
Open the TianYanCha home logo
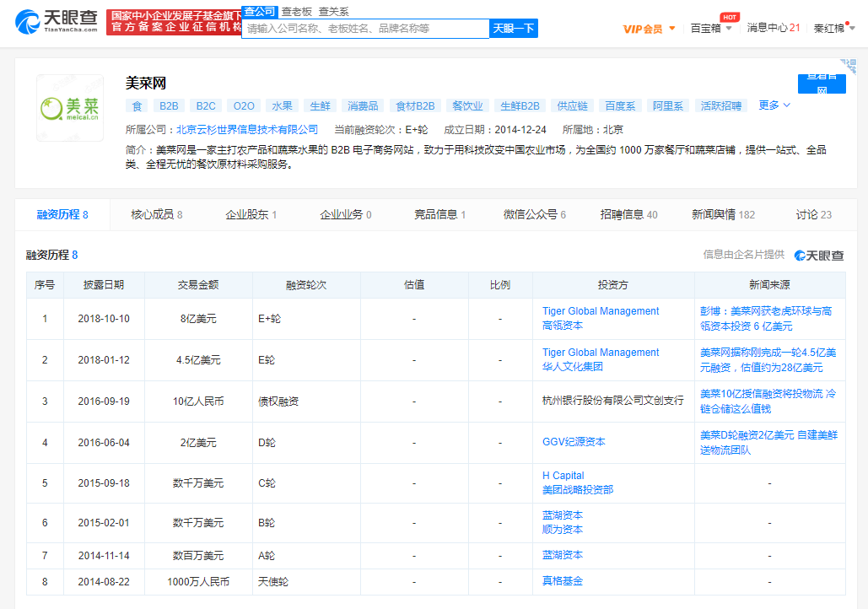pyautogui.click(x=57, y=22)
